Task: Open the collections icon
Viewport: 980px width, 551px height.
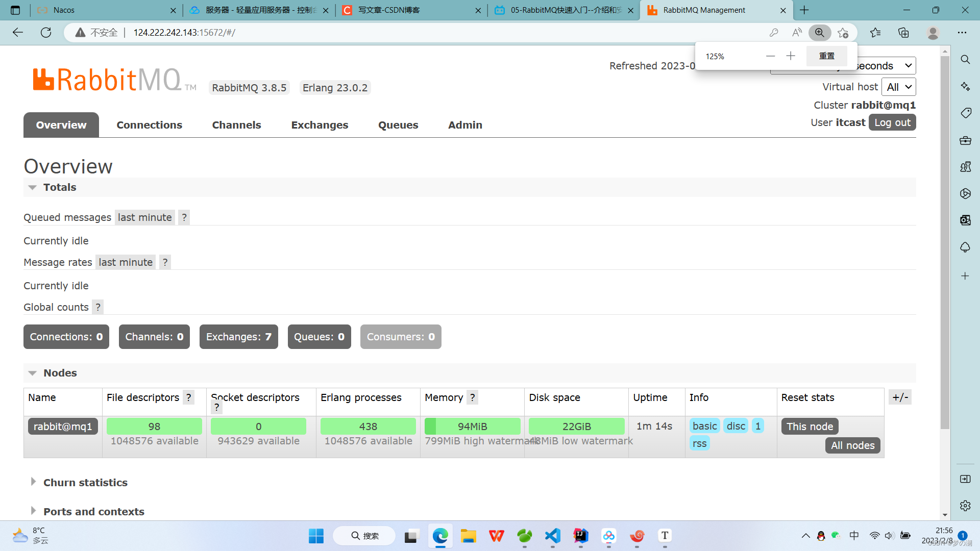Action: coord(903,33)
